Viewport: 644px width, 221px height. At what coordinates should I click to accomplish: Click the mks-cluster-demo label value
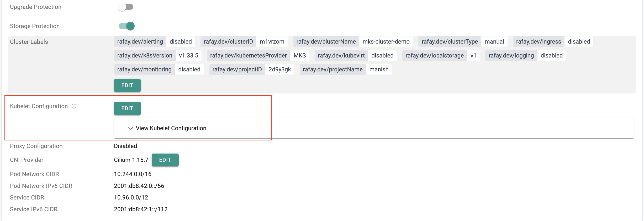(x=386, y=42)
